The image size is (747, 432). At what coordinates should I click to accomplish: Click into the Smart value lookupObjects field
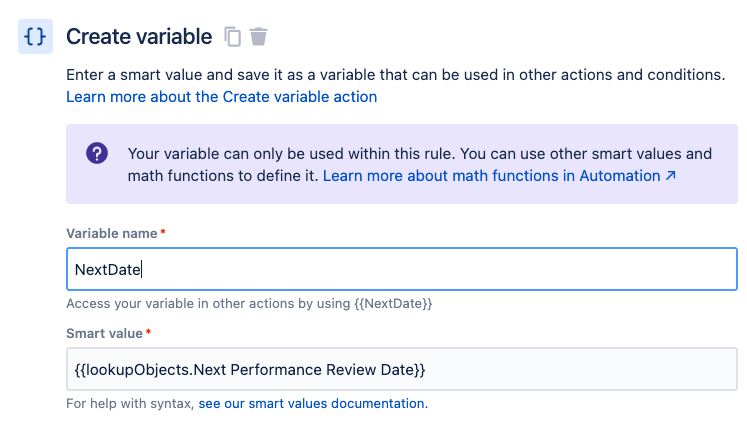(400, 369)
